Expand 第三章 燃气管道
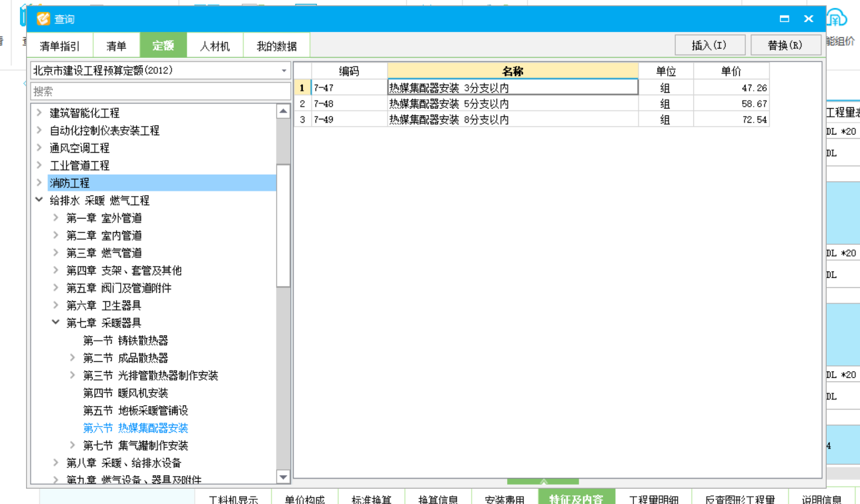 pos(56,253)
